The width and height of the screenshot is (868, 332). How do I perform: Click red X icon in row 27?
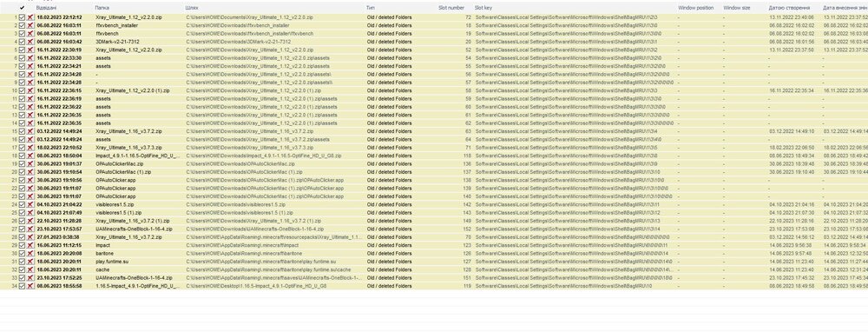pos(31,229)
